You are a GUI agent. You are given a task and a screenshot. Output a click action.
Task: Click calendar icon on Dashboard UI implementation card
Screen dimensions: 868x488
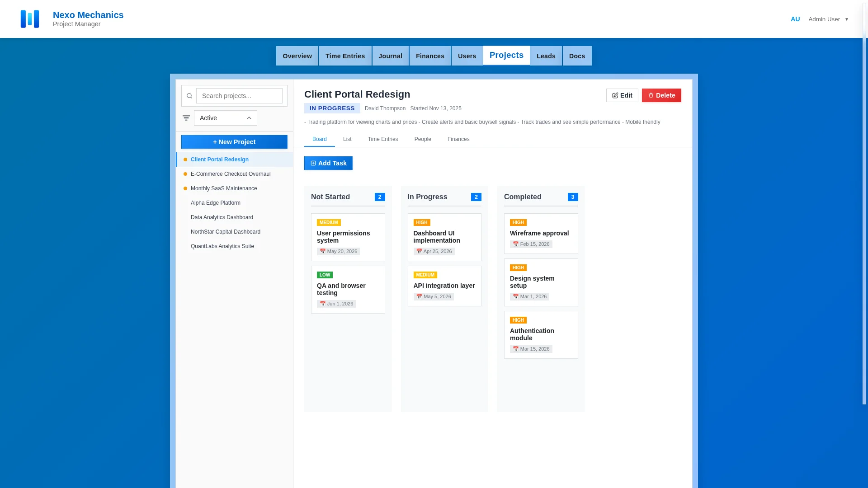(419, 251)
